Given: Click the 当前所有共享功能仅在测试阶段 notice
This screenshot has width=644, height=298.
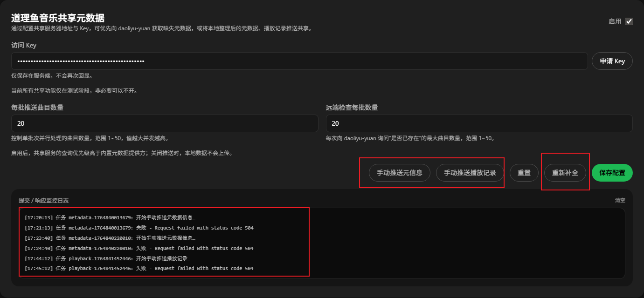Looking at the screenshot, I should (x=74, y=91).
